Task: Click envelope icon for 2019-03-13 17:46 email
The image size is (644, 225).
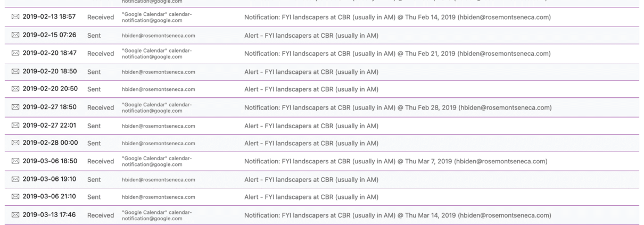Action: (x=15, y=215)
